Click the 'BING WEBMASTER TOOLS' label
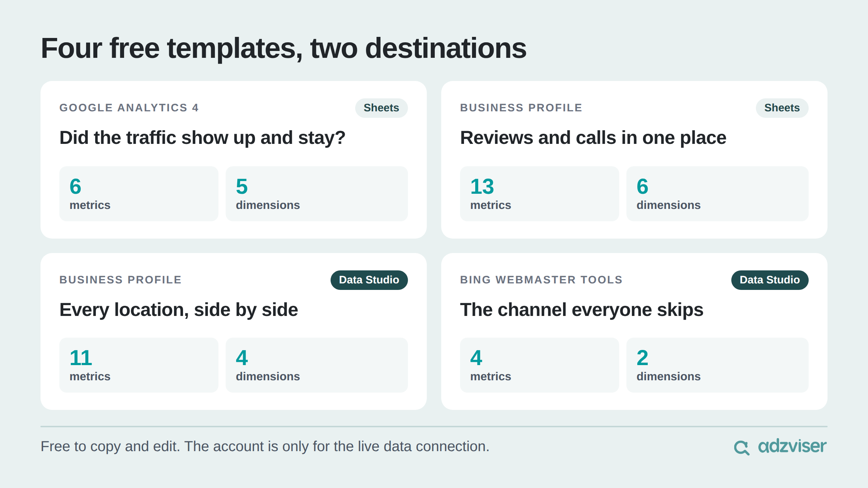This screenshot has width=868, height=488. pyautogui.click(x=541, y=280)
